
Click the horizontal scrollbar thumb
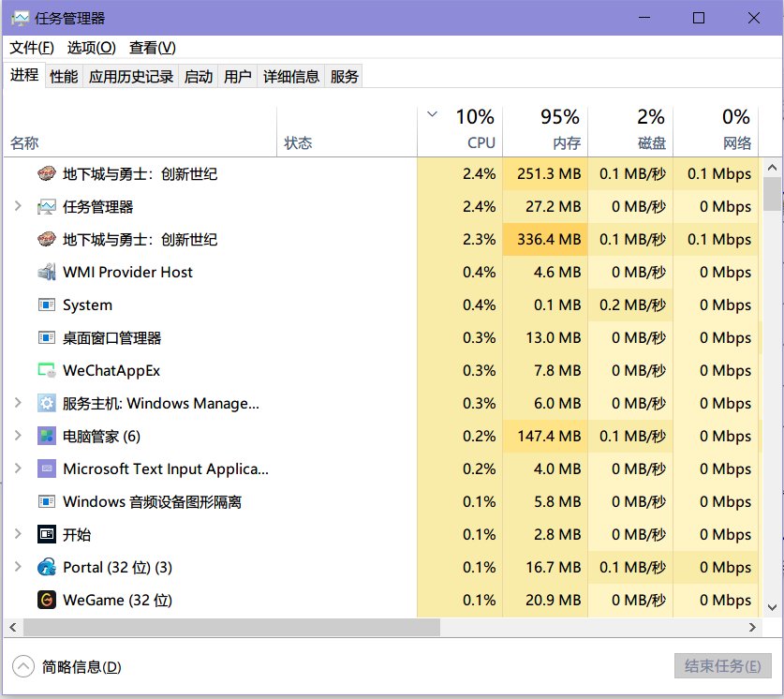(x=231, y=627)
